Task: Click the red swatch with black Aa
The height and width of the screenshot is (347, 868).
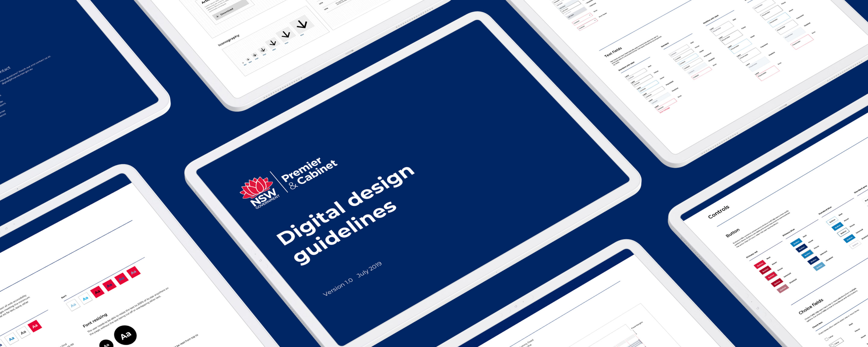Action: [x=97, y=292]
